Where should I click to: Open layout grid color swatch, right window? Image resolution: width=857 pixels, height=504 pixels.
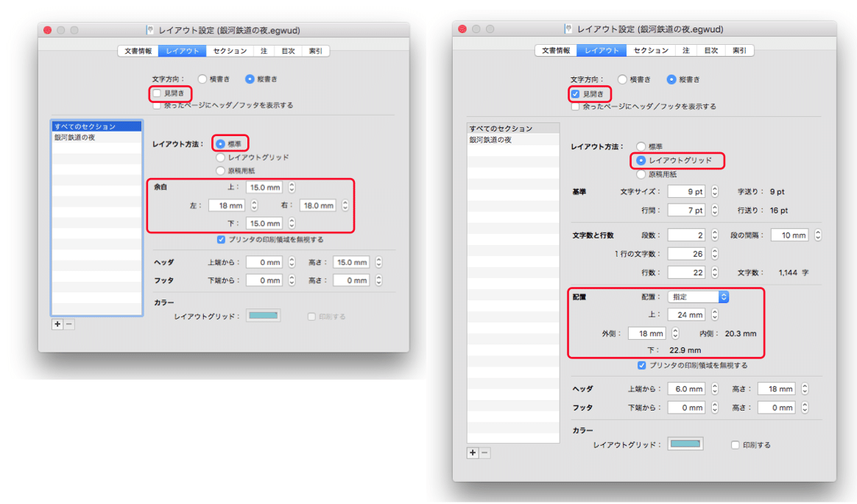(x=685, y=444)
